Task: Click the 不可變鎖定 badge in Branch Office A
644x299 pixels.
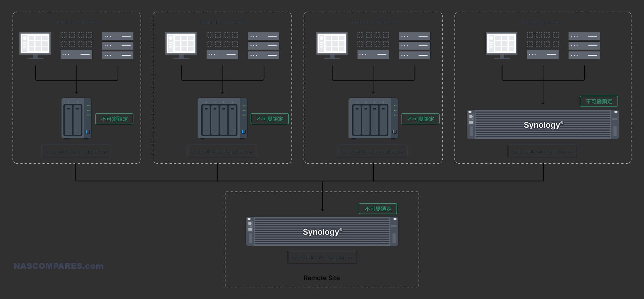Action: point(114,119)
